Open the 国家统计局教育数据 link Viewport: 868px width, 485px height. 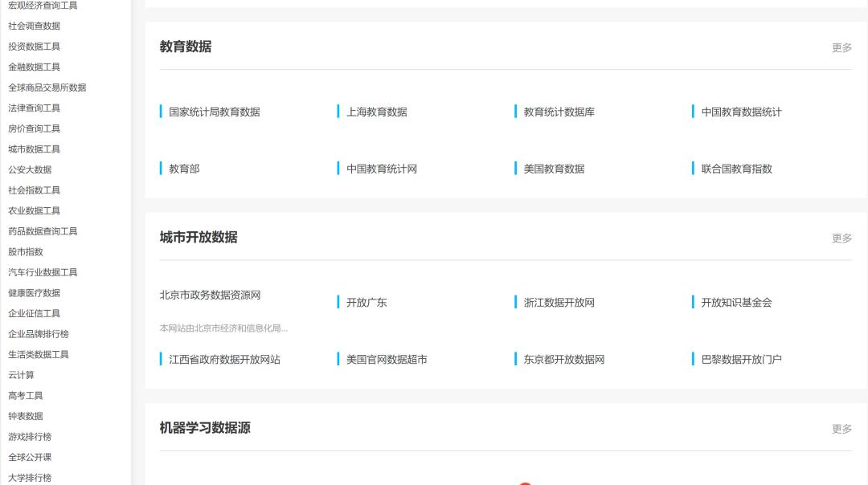click(215, 112)
